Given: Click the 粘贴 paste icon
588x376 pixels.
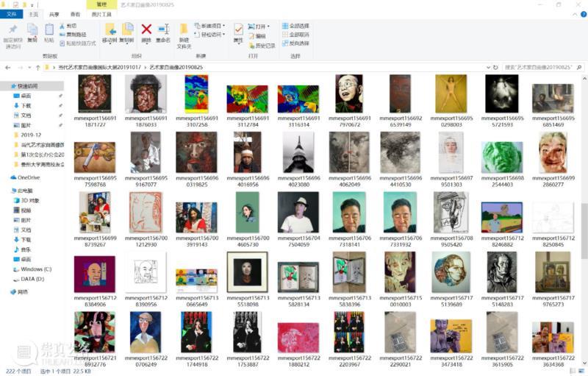Looking at the screenshot, I should tap(49, 29).
